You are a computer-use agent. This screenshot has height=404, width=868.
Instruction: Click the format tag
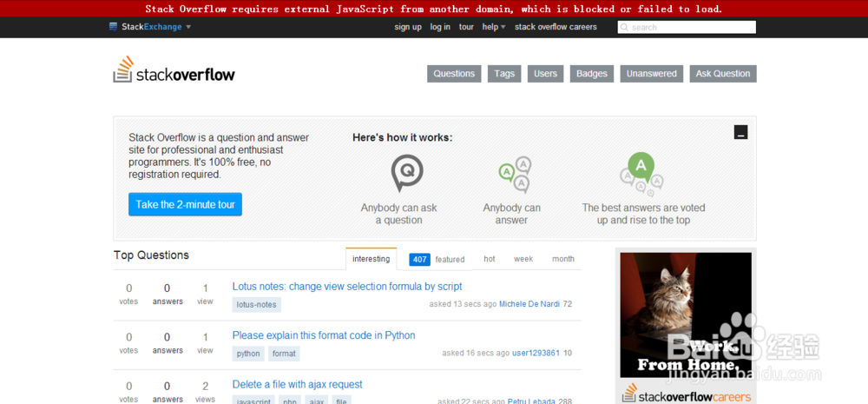point(284,354)
